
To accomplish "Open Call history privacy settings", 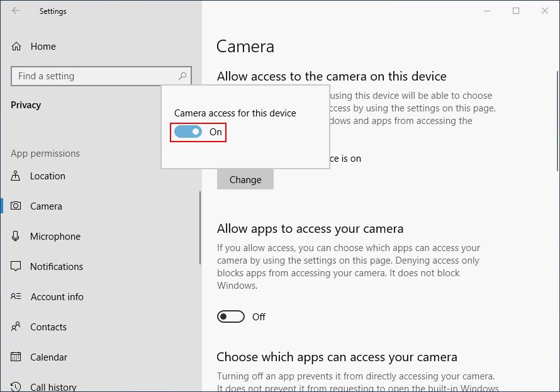I will (53, 387).
